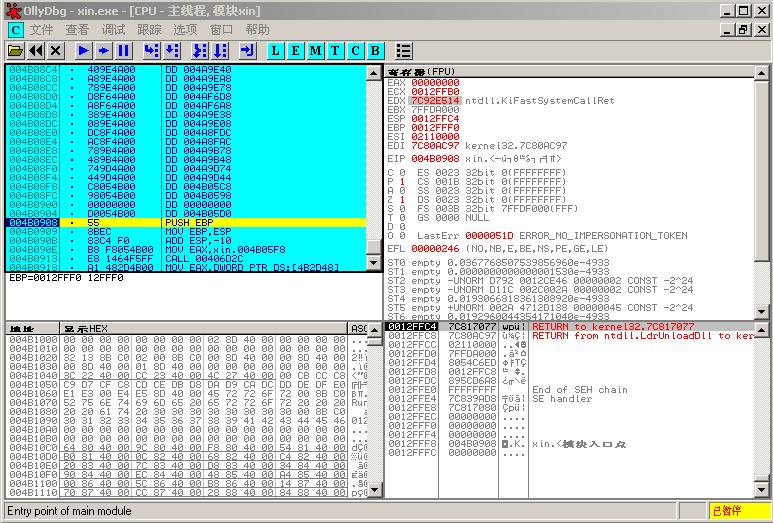Click the OllyDbg title bar application icon
Screen dimensions: 773x523
coord(13,10)
